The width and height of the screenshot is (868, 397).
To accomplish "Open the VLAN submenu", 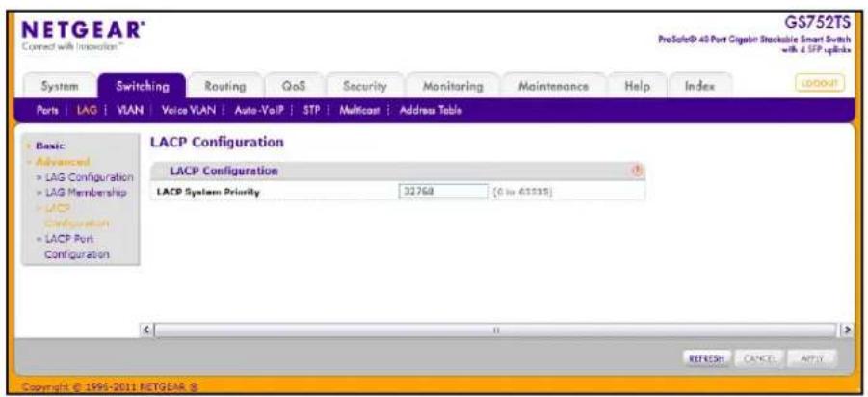I will click(130, 110).
